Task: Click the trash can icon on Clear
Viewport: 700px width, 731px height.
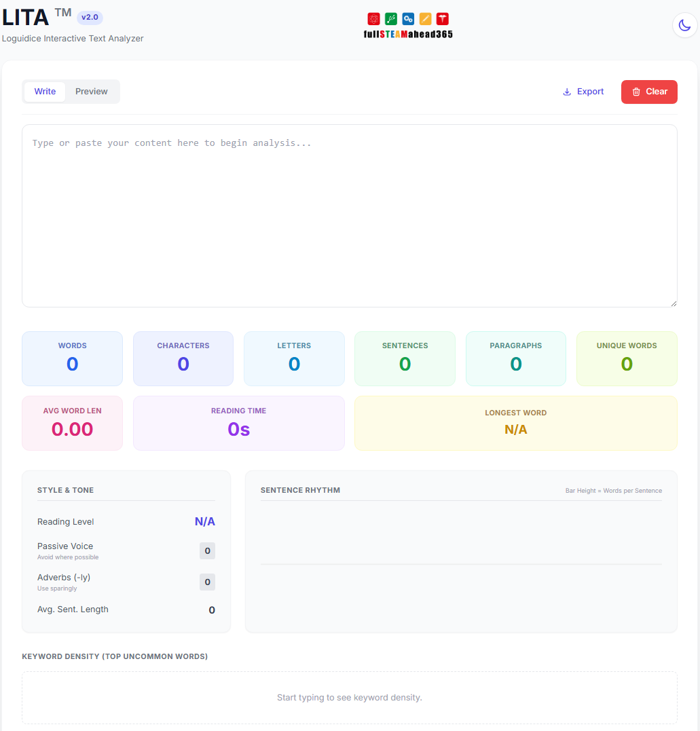Action: point(636,92)
